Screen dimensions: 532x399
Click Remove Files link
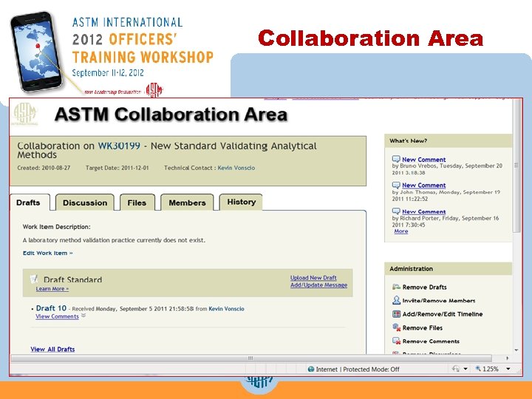pyautogui.click(x=423, y=328)
